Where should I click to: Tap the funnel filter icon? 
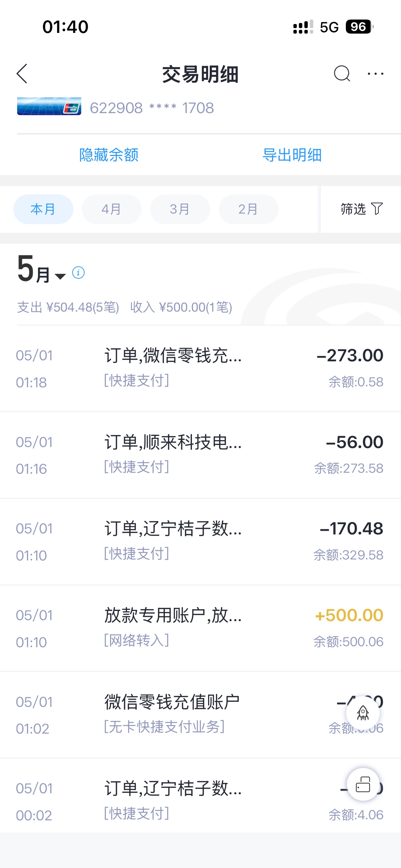pyautogui.click(x=377, y=209)
